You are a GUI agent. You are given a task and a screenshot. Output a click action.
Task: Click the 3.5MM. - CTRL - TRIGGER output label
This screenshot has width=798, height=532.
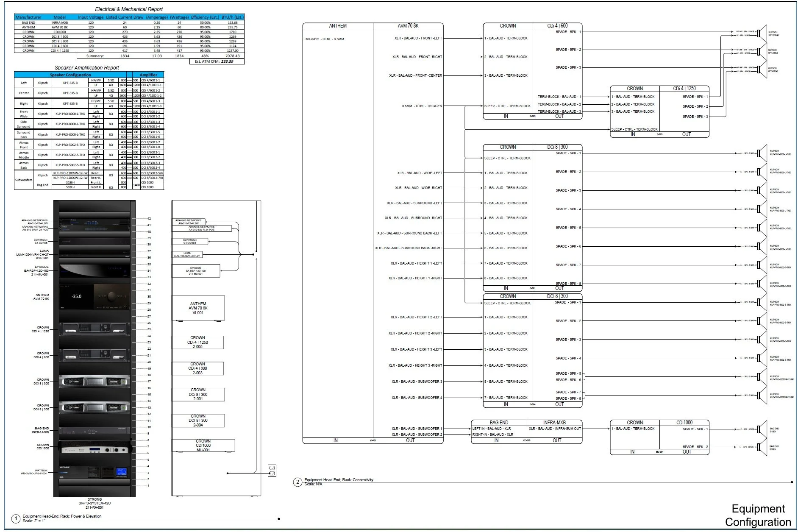tap(422, 106)
